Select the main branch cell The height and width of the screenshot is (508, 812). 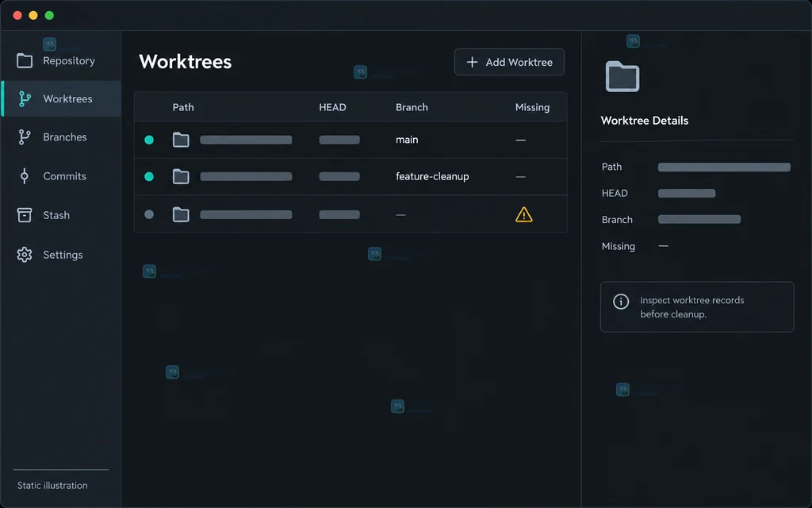point(407,140)
